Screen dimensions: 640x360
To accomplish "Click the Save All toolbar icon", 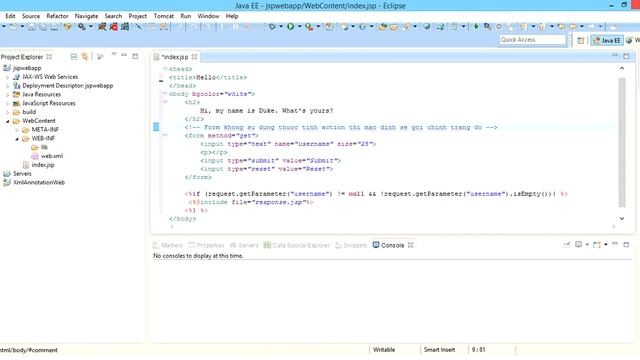I will (x=42, y=27).
